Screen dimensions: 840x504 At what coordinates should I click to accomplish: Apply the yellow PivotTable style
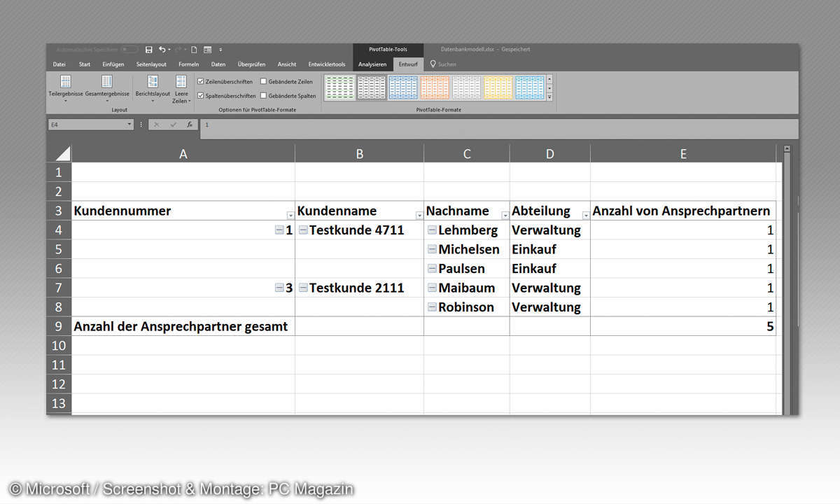click(x=498, y=87)
